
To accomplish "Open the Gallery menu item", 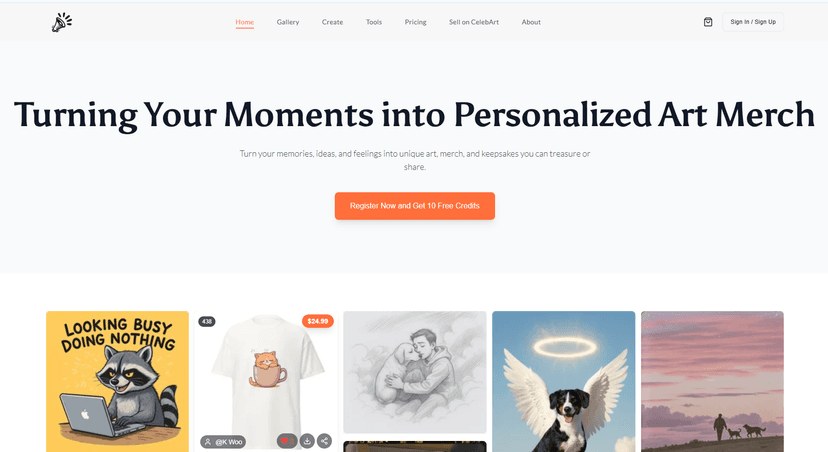I will point(288,22).
